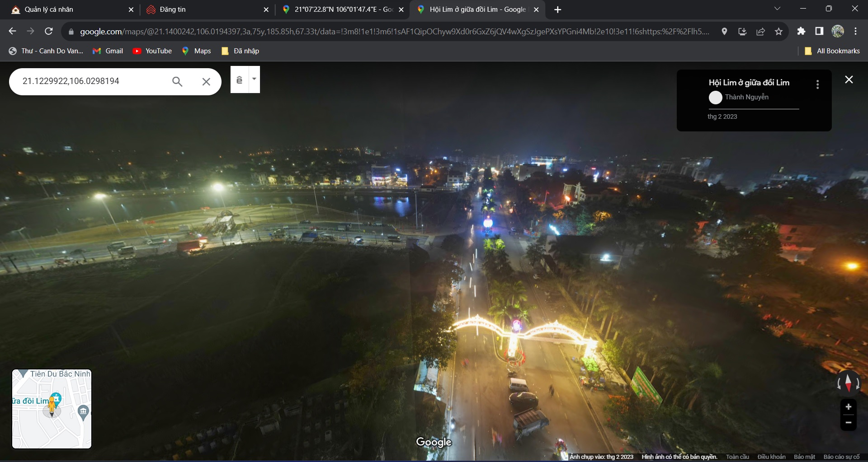The width and height of the screenshot is (868, 462).
Task: Open the Chrome three-dot menu
Action: pyautogui.click(x=855, y=31)
